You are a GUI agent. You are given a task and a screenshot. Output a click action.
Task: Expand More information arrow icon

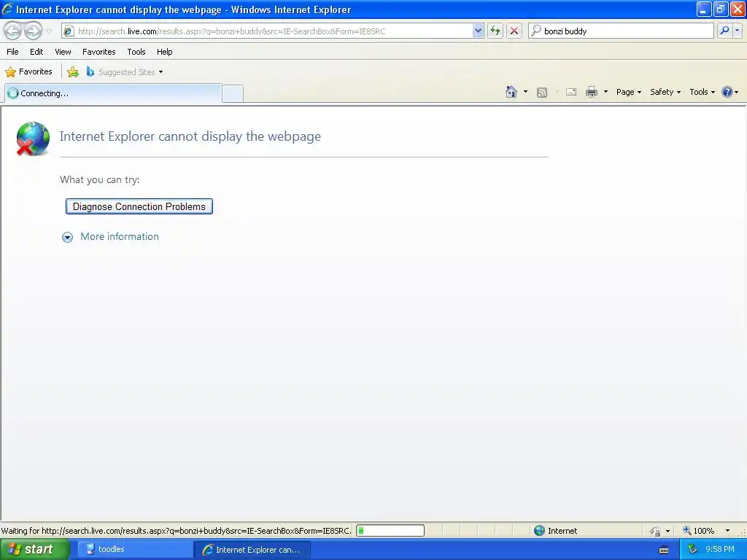pyautogui.click(x=68, y=237)
